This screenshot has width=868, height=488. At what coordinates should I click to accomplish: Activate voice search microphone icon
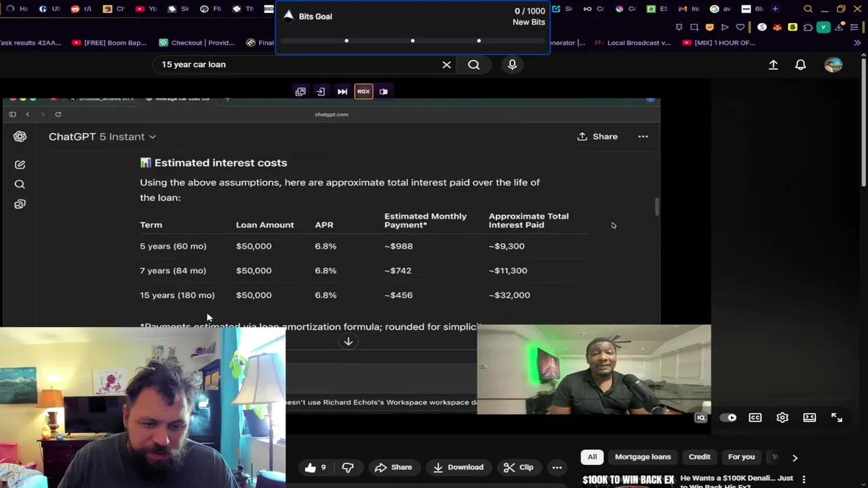click(512, 64)
